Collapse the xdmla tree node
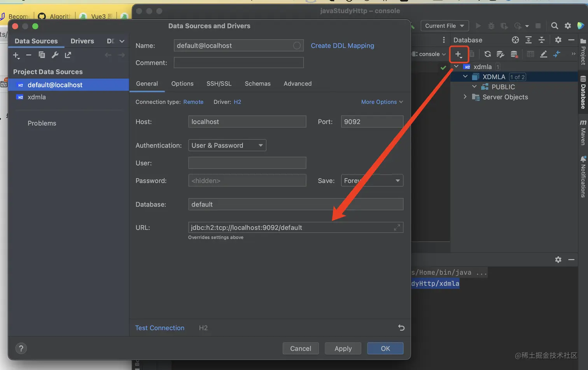588x370 pixels. pyautogui.click(x=456, y=67)
